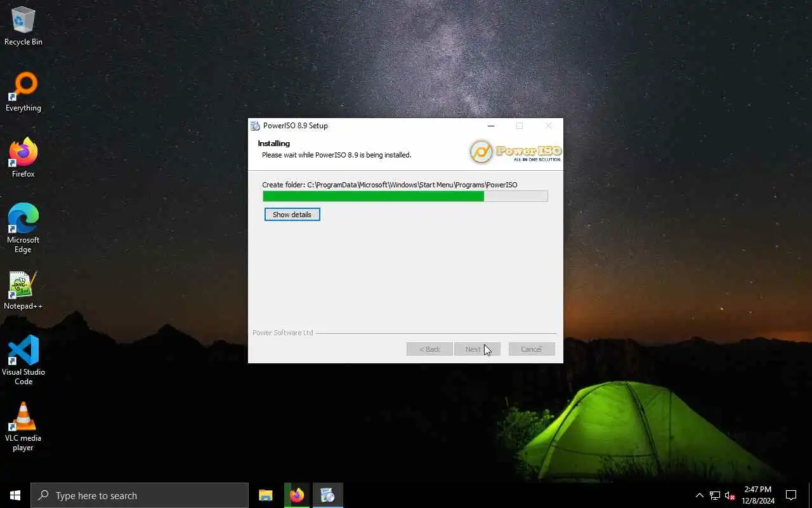Open the notification center icon
This screenshot has height=508, width=812.
point(791,495)
